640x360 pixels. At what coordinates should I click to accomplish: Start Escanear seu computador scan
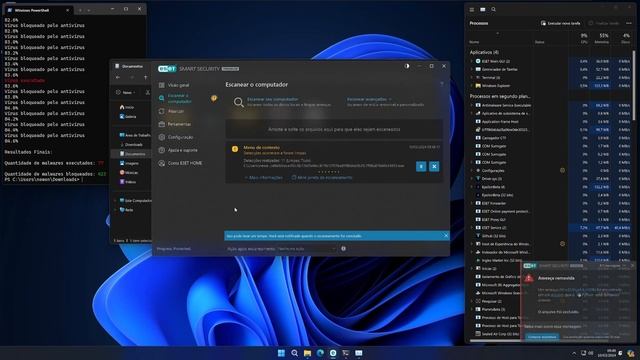tap(272, 99)
